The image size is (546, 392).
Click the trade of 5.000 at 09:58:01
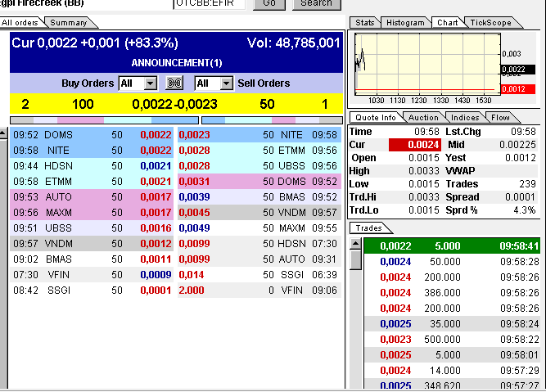click(452, 355)
